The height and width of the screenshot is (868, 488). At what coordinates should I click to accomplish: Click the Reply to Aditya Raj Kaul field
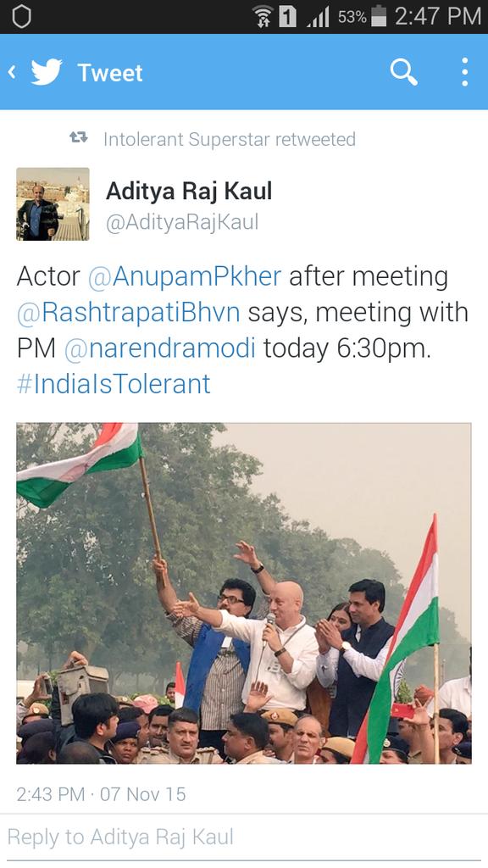[x=244, y=837]
